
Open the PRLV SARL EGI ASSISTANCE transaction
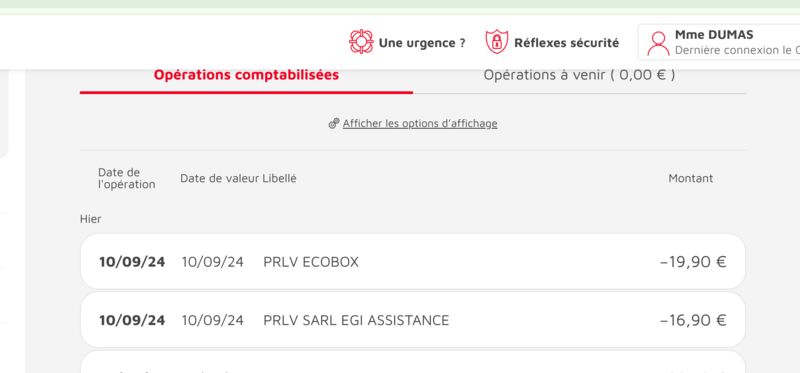coord(413,320)
